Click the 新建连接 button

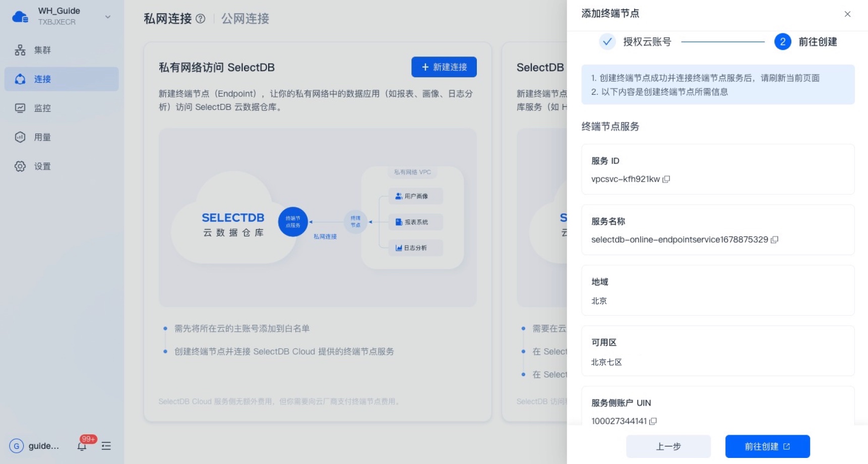pyautogui.click(x=444, y=67)
